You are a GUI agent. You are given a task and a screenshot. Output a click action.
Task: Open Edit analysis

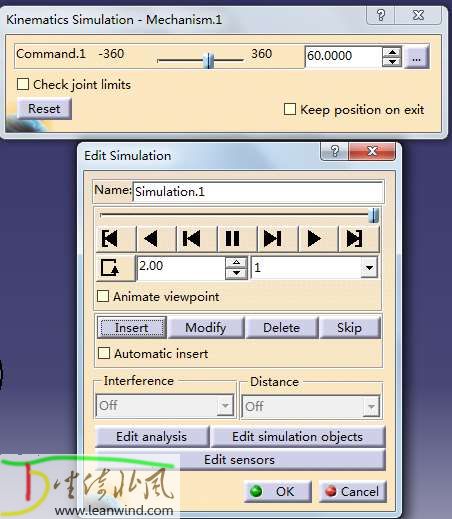tap(152, 437)
